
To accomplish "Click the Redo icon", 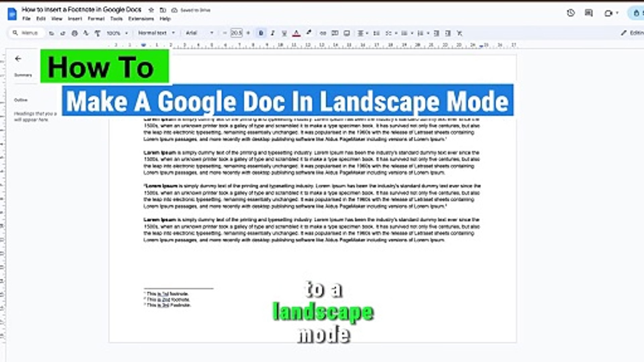I will [x=63, y=33].
